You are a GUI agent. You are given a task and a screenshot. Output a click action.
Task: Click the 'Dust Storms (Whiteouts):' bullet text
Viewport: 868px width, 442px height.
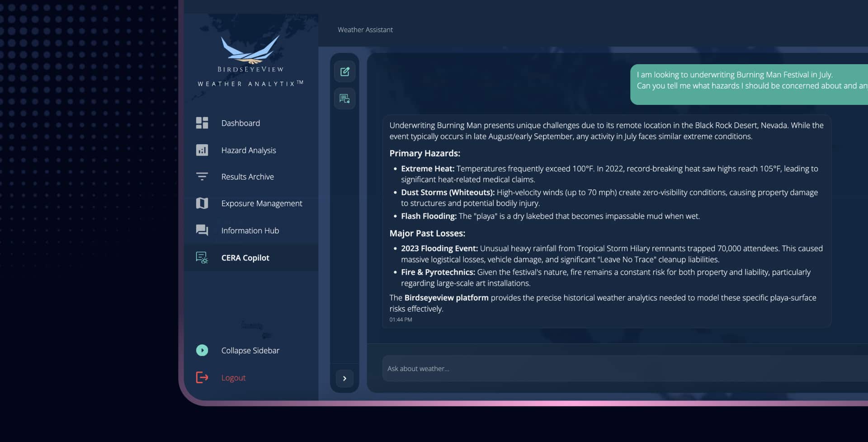click(448, 193)
